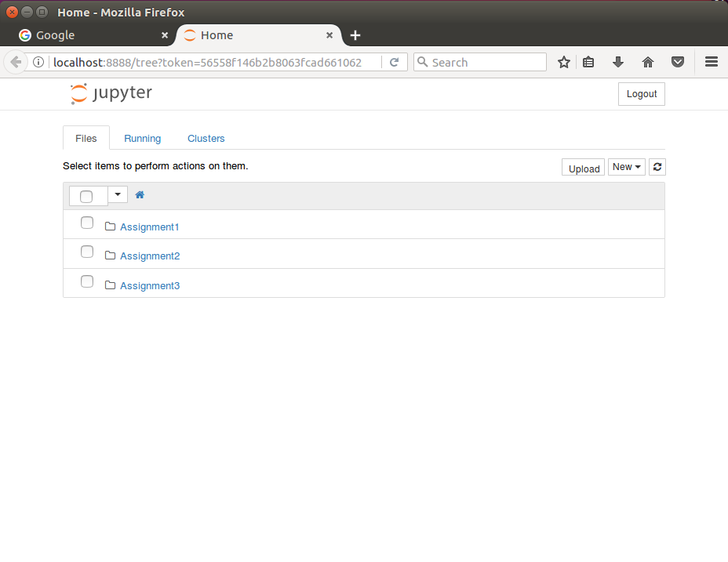Image resolution: width=728 pixels, height=562 pixels.
Task: Open the New dropdown menu
Action: point(626,167)
